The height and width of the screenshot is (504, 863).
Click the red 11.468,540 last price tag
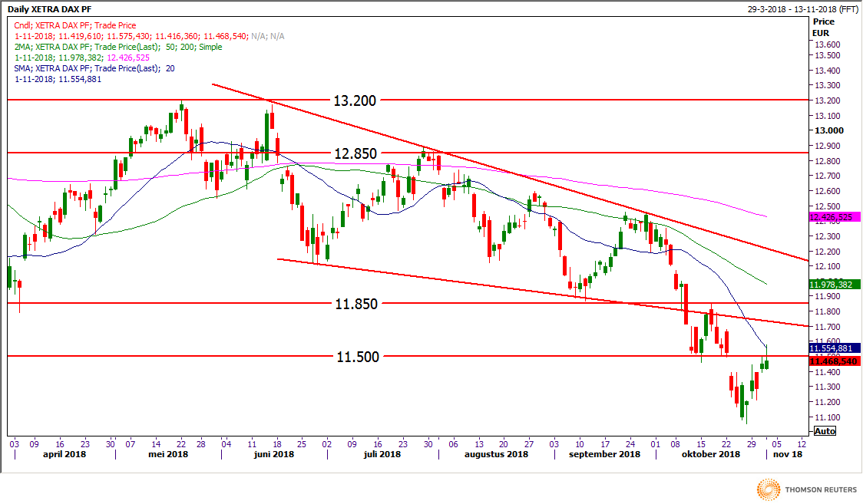click(x=833, y=361)
